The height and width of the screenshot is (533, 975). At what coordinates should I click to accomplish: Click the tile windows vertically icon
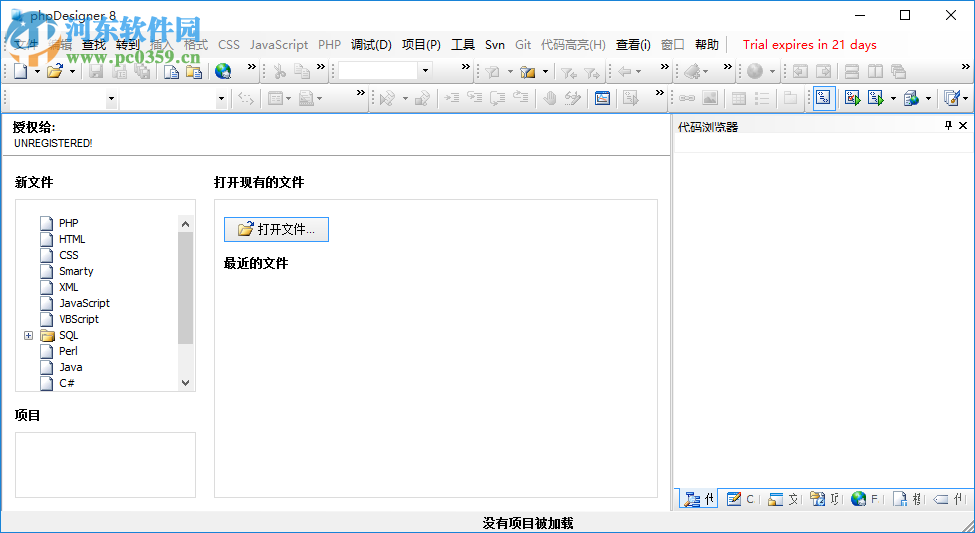pos(875,72)
